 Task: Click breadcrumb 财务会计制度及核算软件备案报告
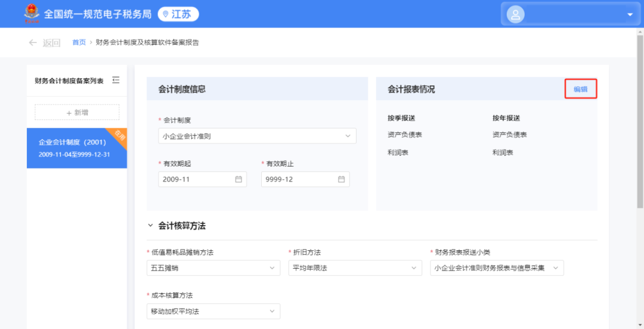(x=147, y=42)
